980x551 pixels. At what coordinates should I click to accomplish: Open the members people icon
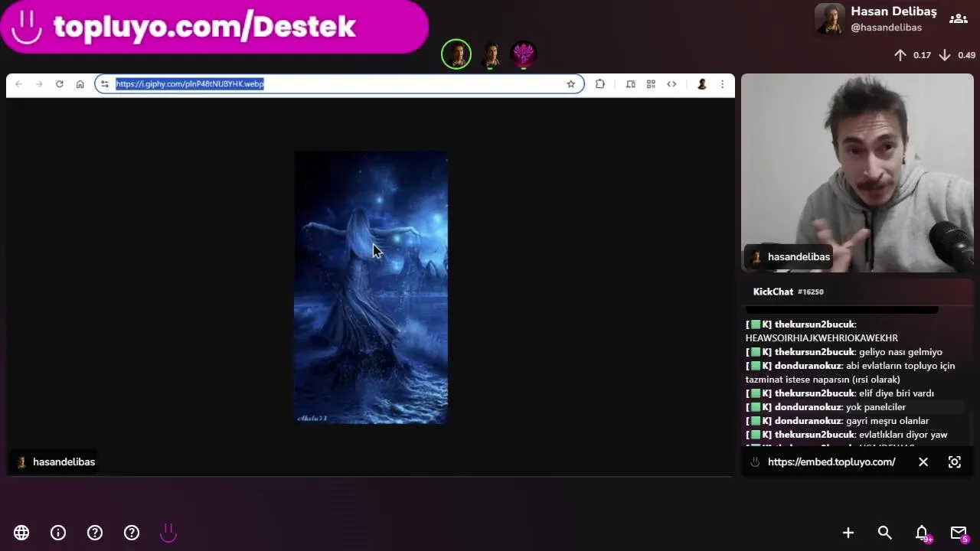point(958,18)
